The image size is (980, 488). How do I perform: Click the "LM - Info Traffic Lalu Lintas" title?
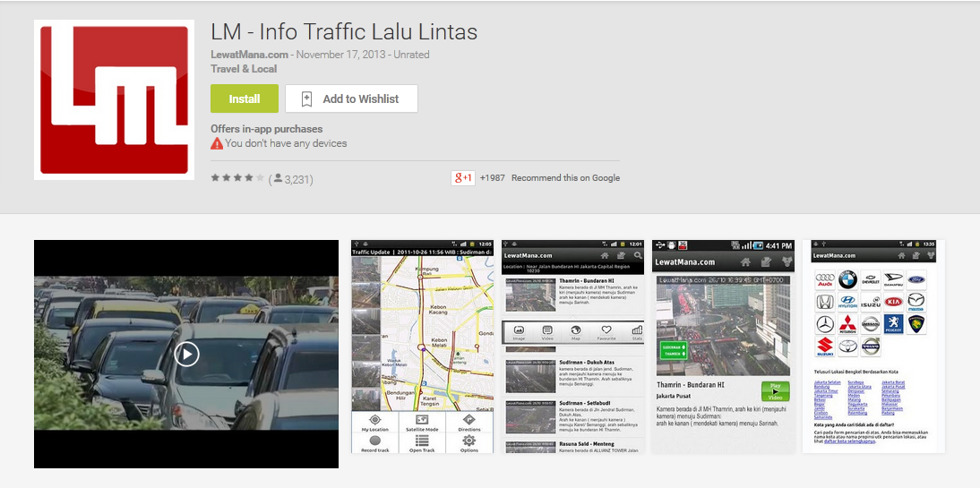(344, 31)
